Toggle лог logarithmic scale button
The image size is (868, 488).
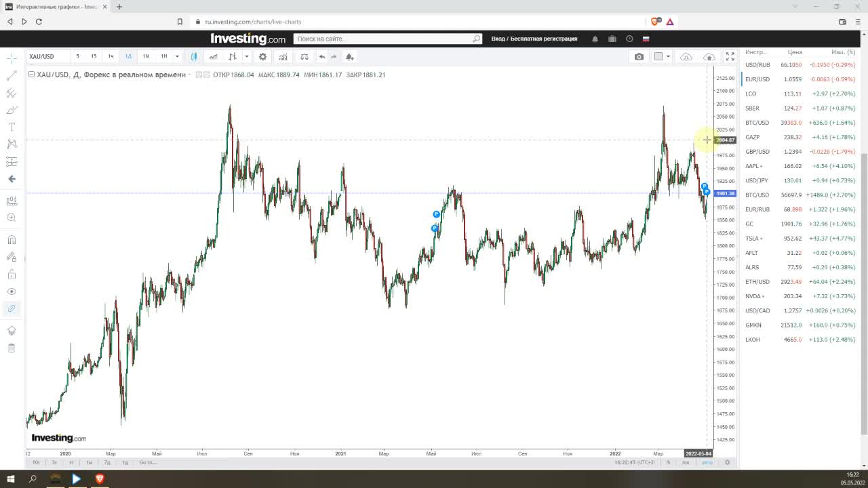pos(686,462)
